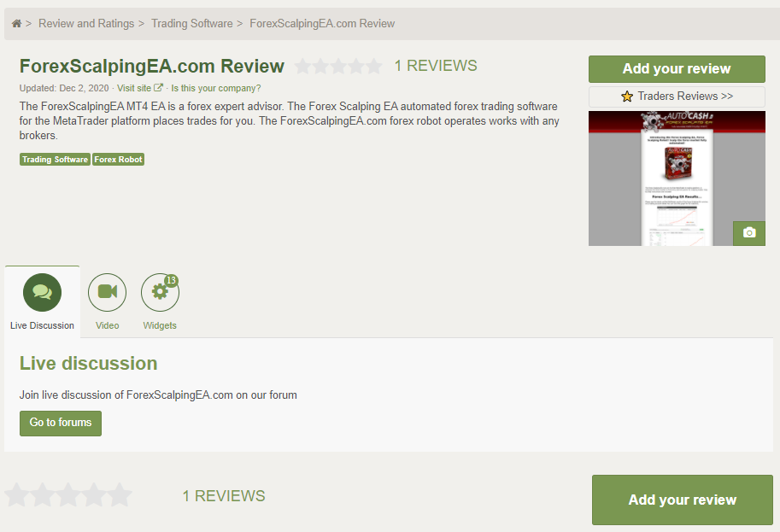
Task: Click the 1 REVIEWS link near the title
Action: point(436,66)
